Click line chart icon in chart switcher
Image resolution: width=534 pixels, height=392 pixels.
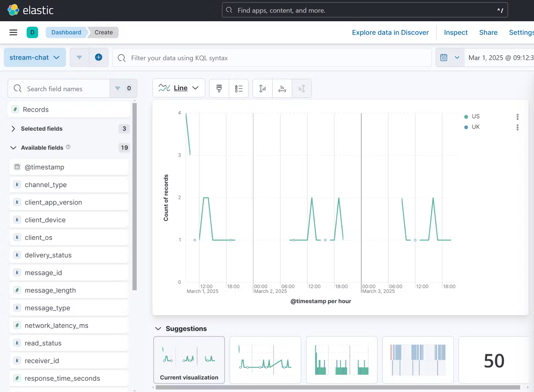(164, 88)
